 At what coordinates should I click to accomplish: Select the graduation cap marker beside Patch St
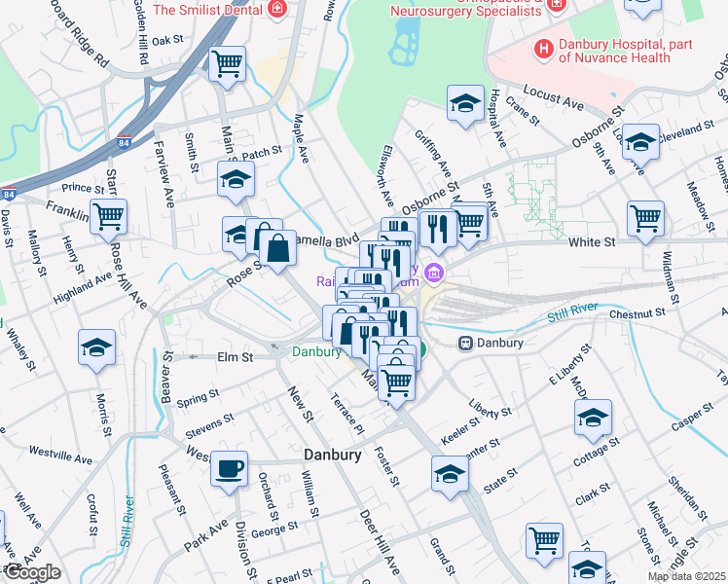(x=236, y=180)
